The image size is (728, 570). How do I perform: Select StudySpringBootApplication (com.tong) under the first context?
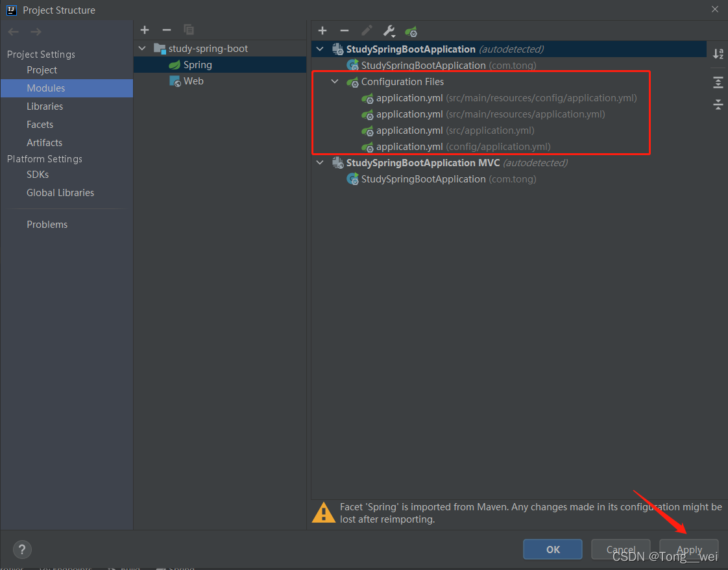click(509, 65)
